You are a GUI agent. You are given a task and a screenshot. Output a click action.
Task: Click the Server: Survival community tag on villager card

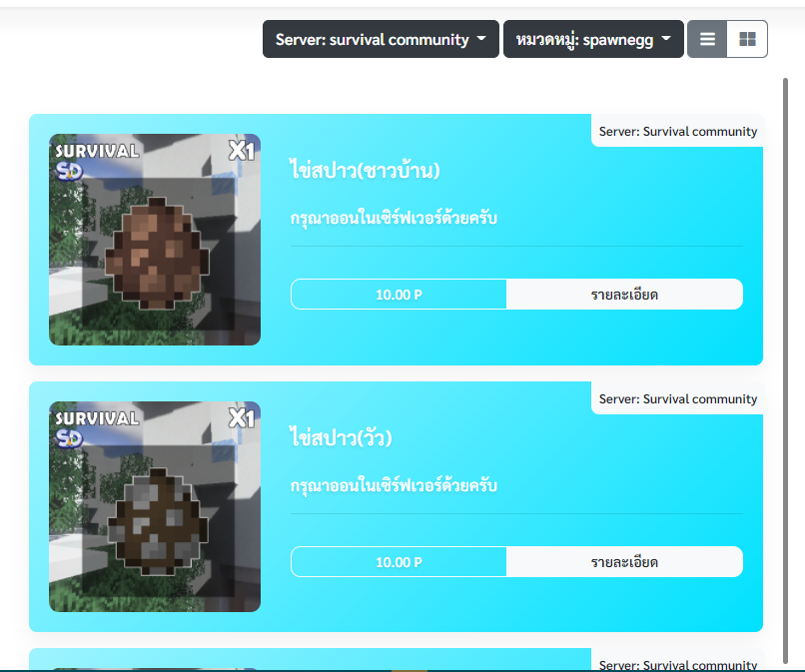tap(678, 132)
